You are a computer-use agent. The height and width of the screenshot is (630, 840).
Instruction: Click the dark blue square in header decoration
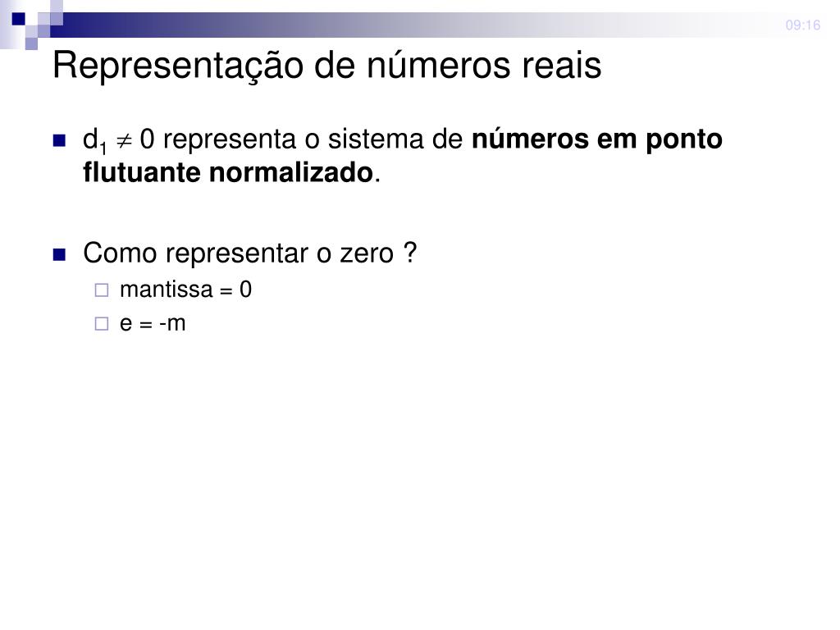19,20
